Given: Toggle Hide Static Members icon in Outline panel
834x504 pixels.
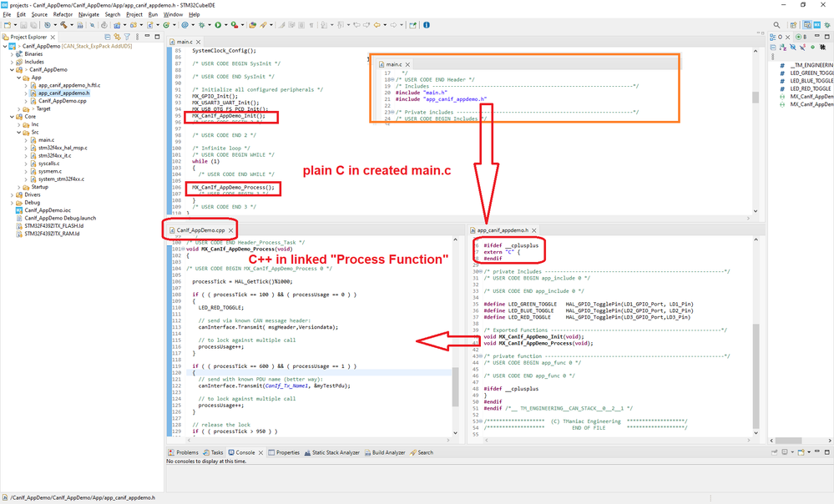Looking at the screenshot, I should coord(802,47).
